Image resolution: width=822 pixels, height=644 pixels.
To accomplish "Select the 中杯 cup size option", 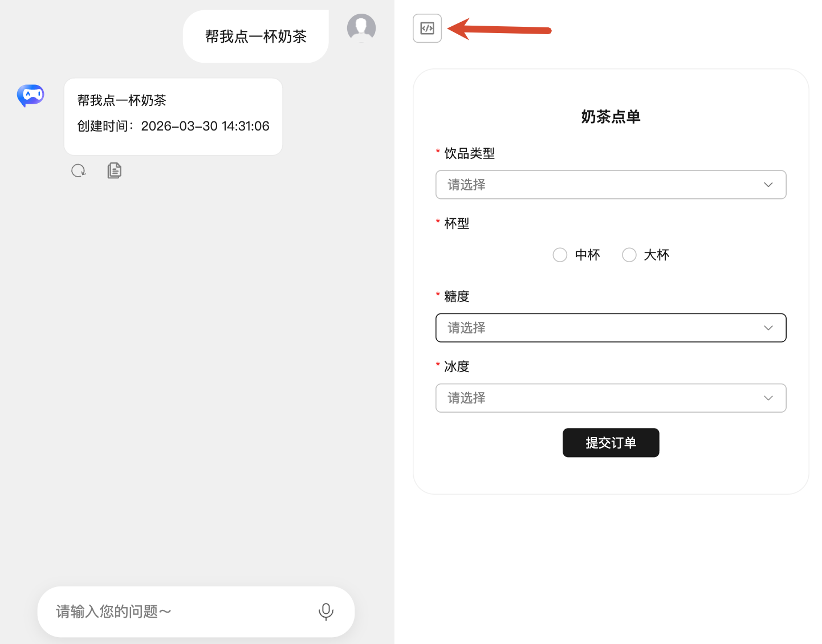I will coord(560,255).
